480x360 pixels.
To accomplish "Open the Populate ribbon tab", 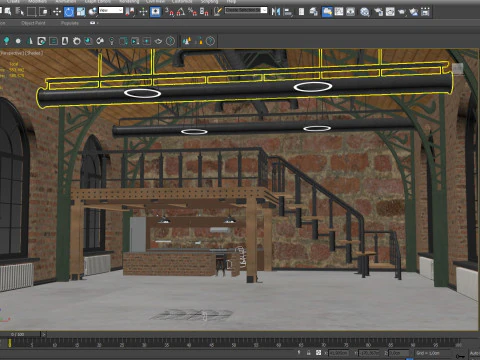I will (x=70, y=23).
